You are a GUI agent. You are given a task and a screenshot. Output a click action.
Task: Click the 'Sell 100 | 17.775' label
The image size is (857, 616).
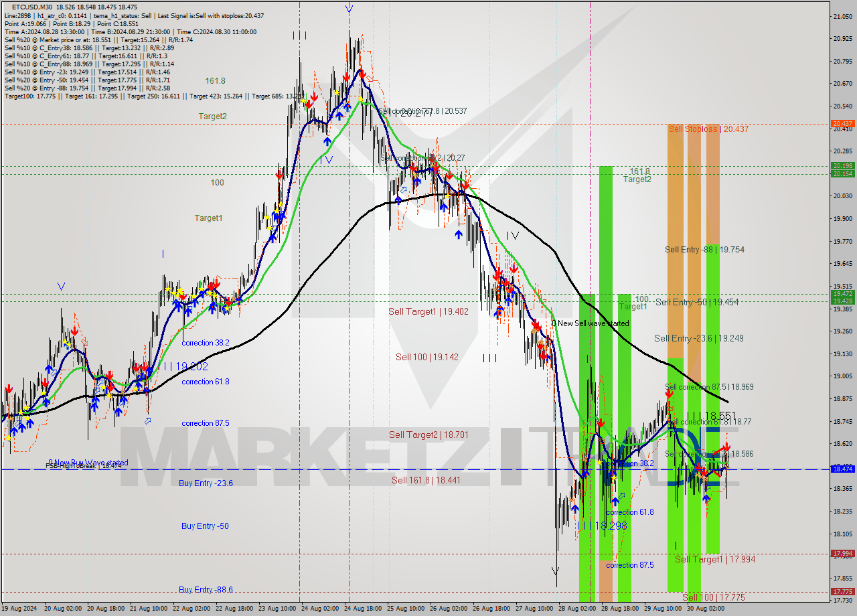[x=713, y=597]
